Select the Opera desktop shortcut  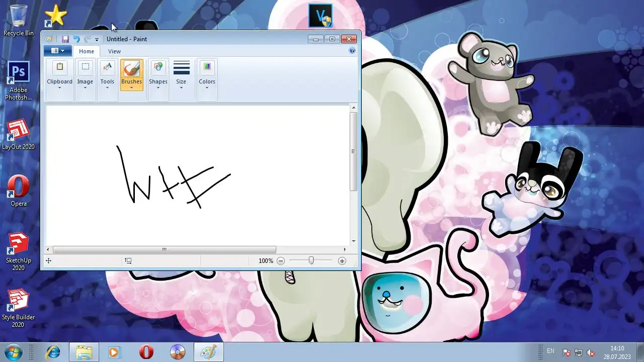click(19, 191)
